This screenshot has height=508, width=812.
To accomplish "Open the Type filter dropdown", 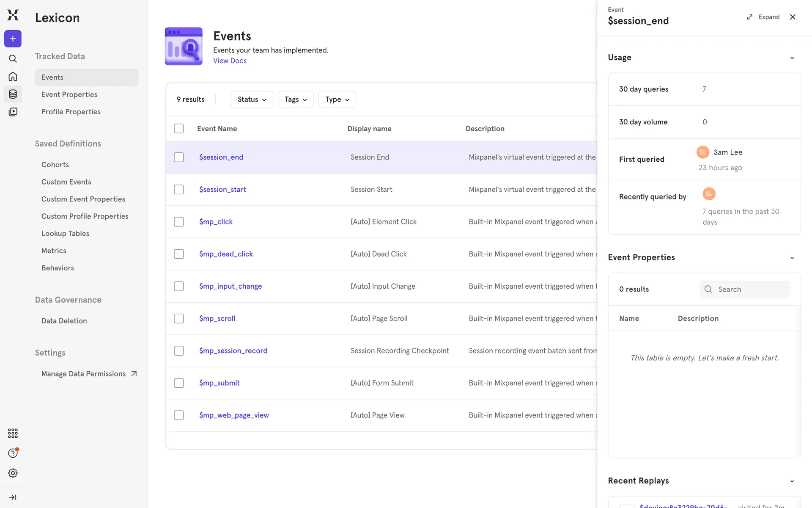I will 337,99.
